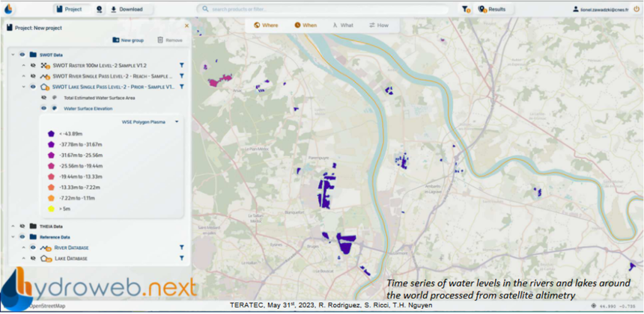Viewport: 644px width, 314px height.
Task: Collapse the SWOT Lake Single Pass layer
Action: pyautogui.click(x=23, y=87)
